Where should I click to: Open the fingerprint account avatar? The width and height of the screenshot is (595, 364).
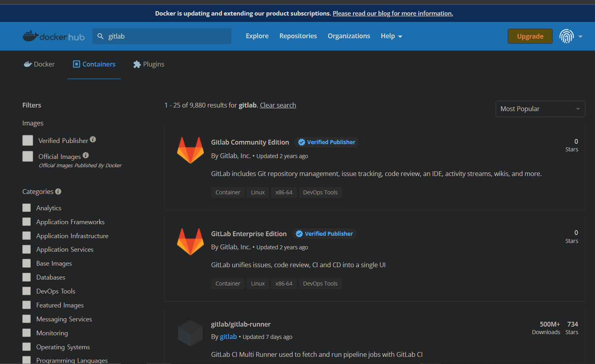566,36
